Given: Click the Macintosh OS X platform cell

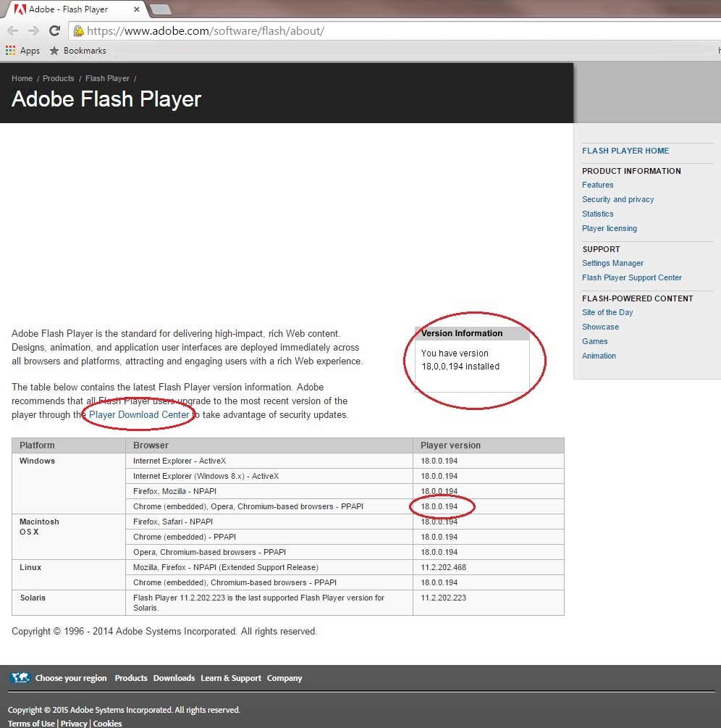Looking at the screenshot, I should [x=69, y=537].
